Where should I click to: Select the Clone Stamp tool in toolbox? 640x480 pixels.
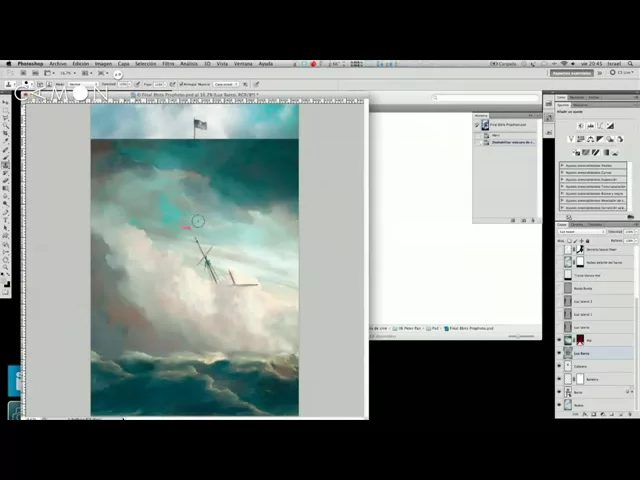click(6, 165)
